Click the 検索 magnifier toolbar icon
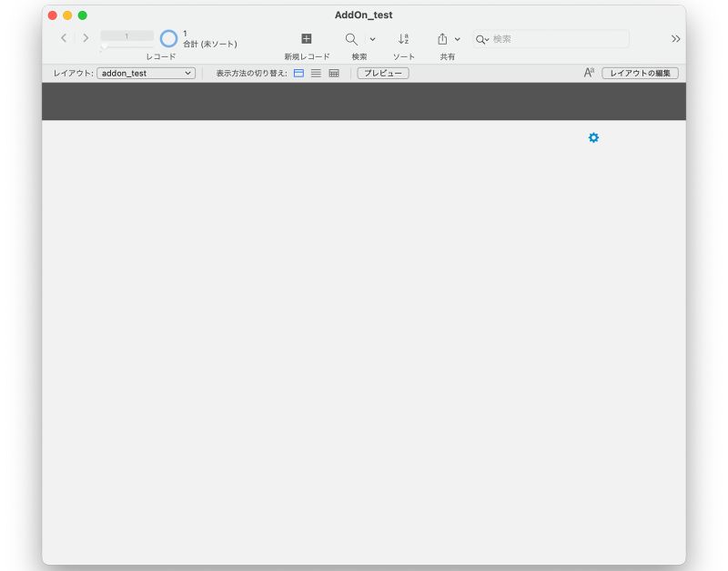 [351, 39]
